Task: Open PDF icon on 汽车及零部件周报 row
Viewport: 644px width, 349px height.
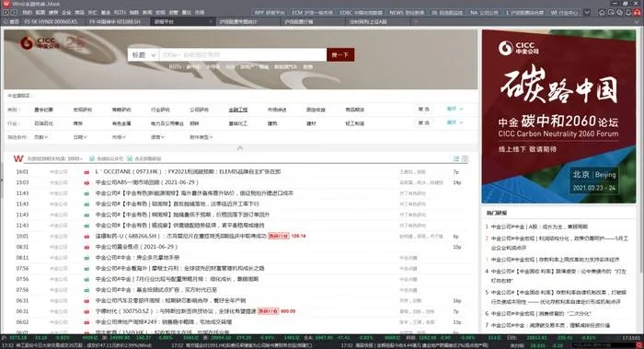Action: coord(86,301)
